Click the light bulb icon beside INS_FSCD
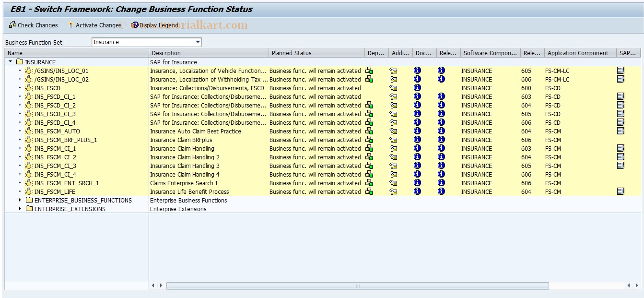 tap(29, 88)
